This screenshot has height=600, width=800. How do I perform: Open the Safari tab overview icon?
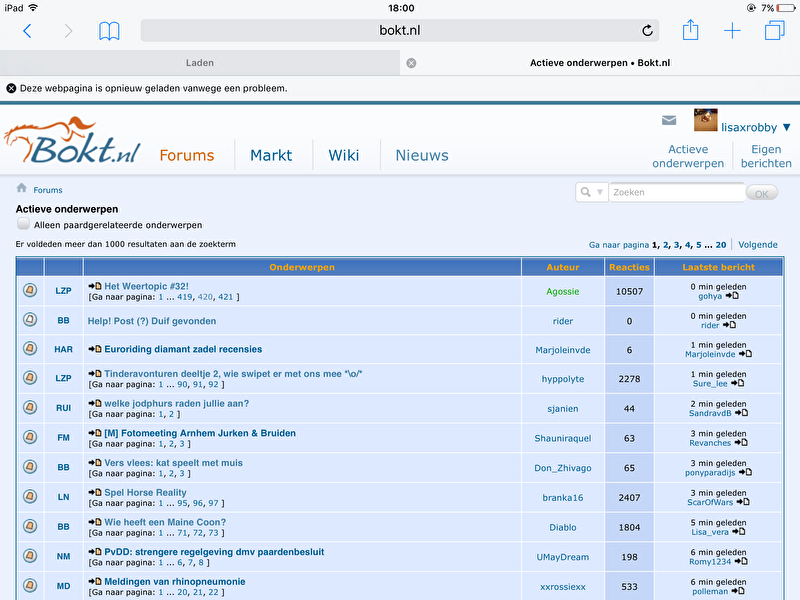(774, 31)
